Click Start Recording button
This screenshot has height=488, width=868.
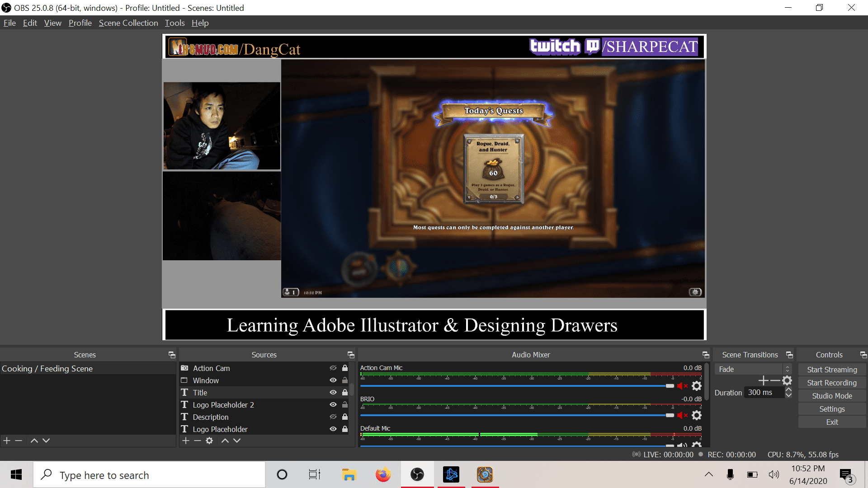pyautogui.click(x=832, y=383)
